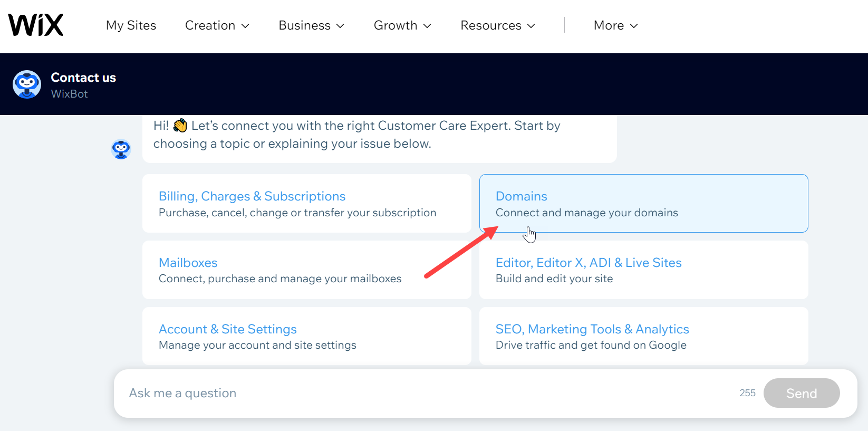Expand the Growth dropdown menu

point(403,25)
